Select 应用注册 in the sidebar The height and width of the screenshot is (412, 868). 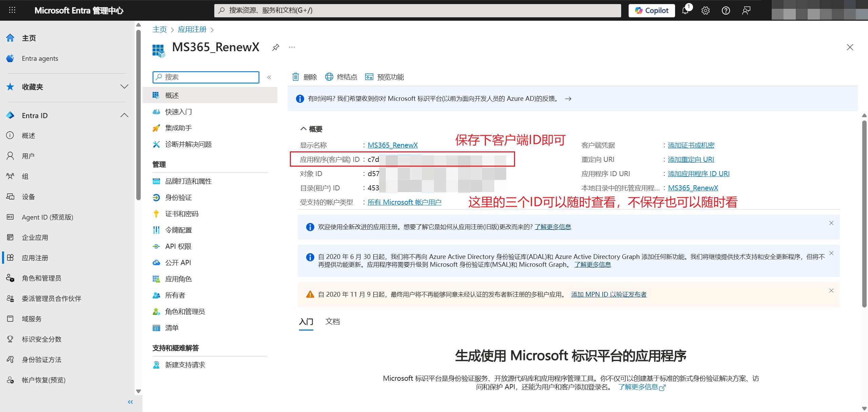[x=35, y=258]
